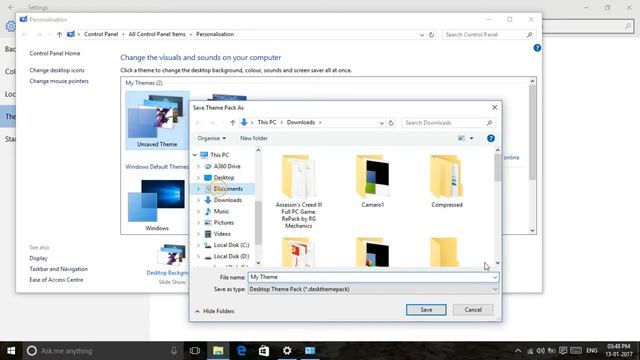This screenshot has height=360, width=640.
Task: Open address bar history dropdown in save dialog
Action: tap(381, 122)
